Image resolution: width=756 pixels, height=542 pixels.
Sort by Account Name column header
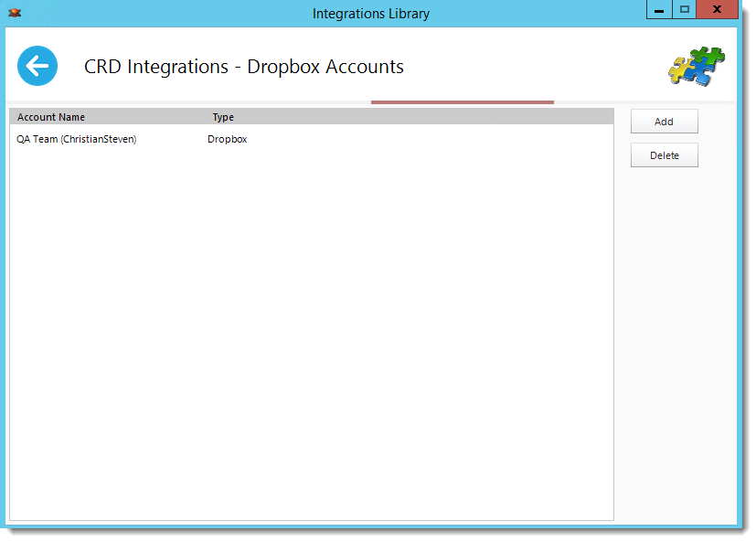108,117
